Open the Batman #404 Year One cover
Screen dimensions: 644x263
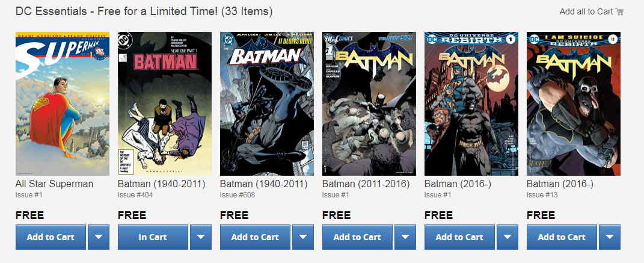165,104
